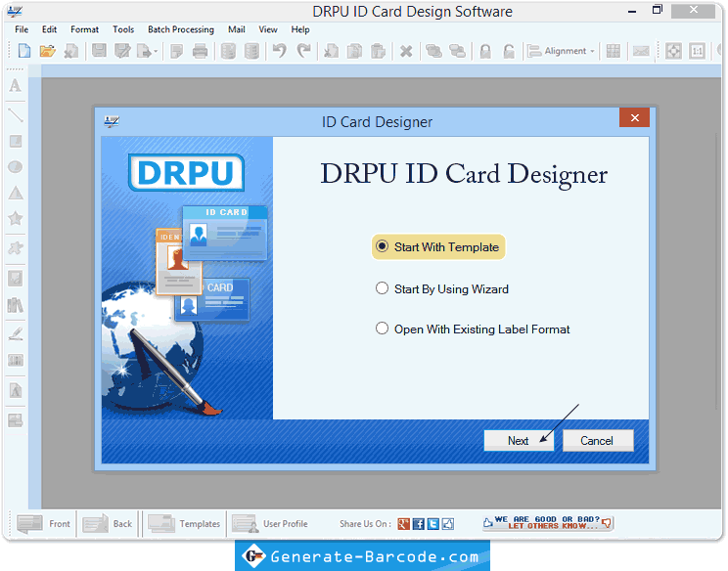Share on Facebook icon
The height and width of the screenshot is (571, 728).
pos(419,524)
